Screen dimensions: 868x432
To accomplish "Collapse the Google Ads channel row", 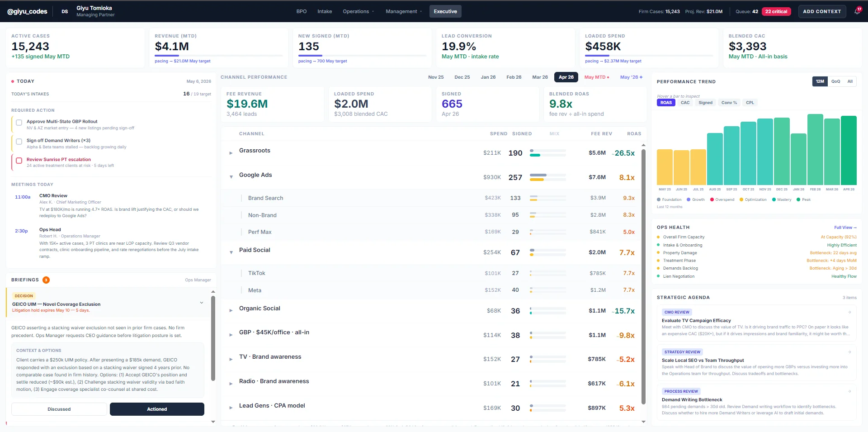I will click(231, 177).
